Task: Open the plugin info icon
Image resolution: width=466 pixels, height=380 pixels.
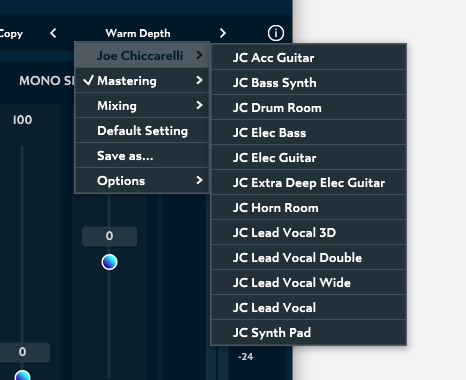Action: (276, 33)
